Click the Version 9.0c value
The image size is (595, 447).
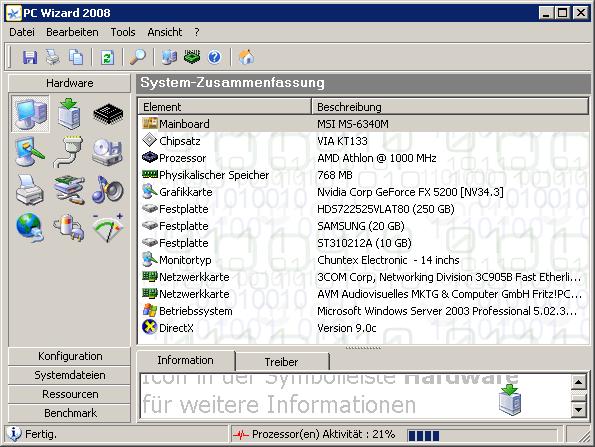pyautogui.click(x=347, y=328)
